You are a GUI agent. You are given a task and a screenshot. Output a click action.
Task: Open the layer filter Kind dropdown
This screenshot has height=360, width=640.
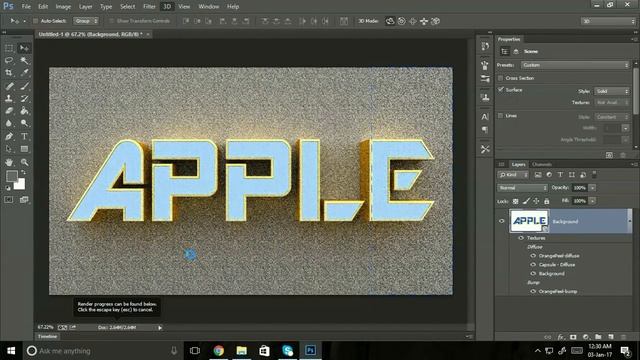pos(513,175)
